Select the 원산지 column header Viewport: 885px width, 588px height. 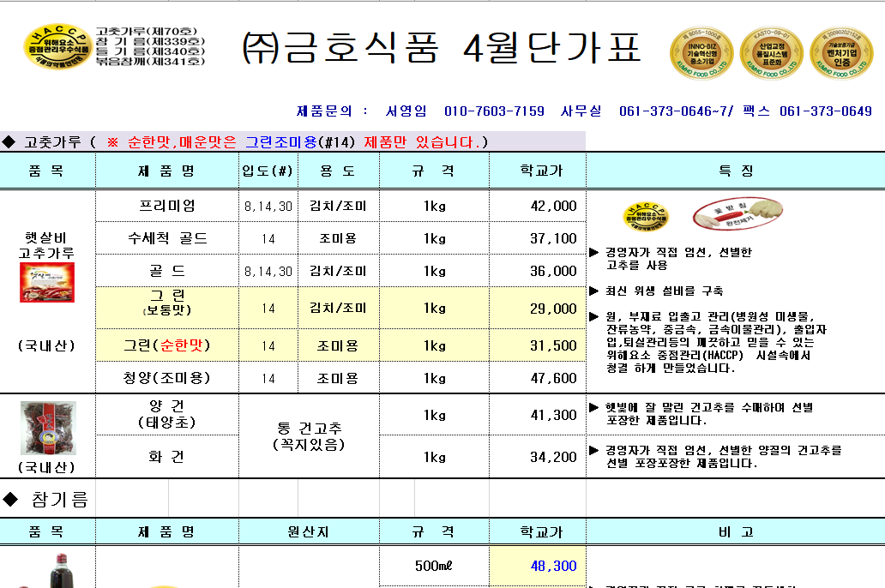[309, 531]
